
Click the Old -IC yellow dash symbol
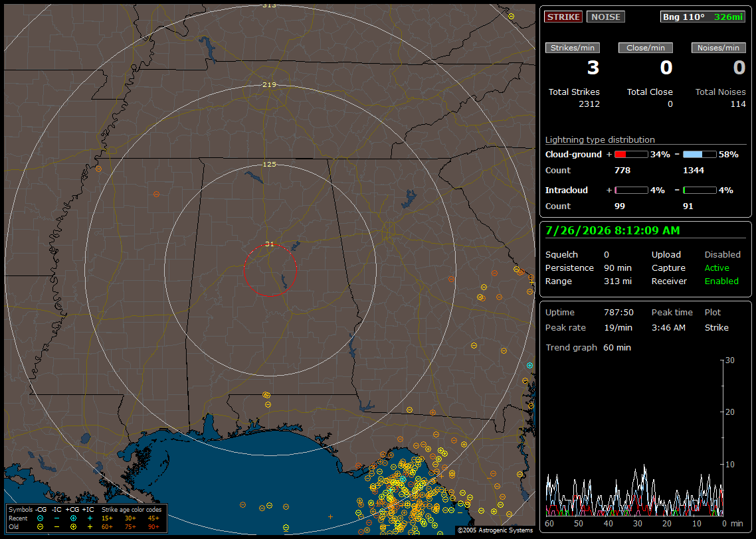(x=57, y=527)
